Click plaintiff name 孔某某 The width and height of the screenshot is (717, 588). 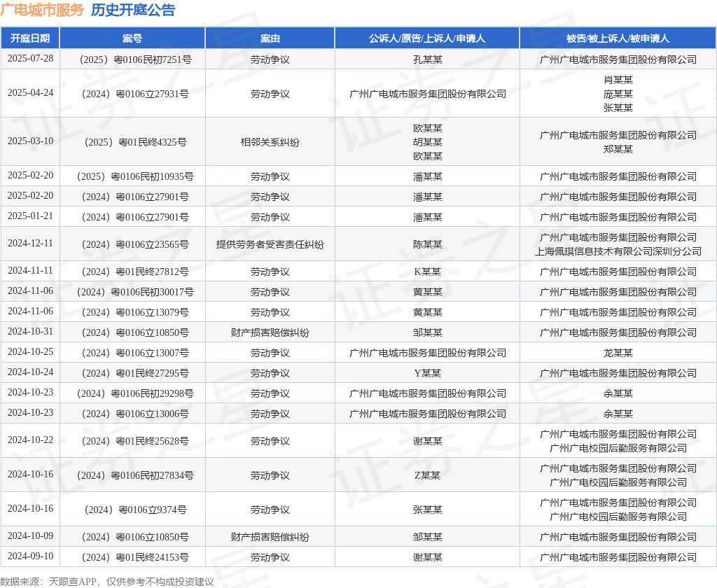(427, 59)
